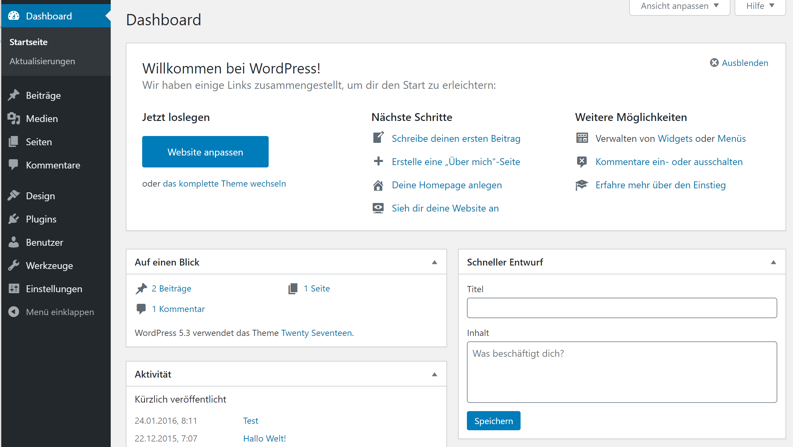
Task: Click the widgets grid icon in Weitere Möglichkeiten
Action: (582, 138)
